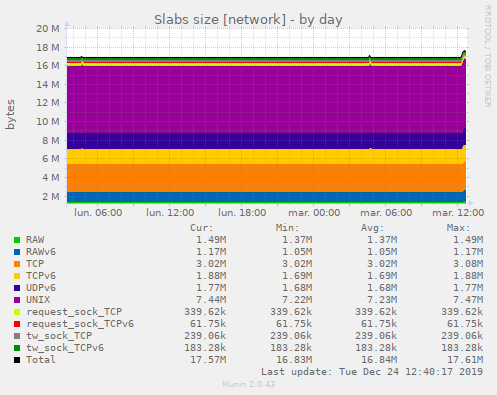Click the graph title 'Slabs size [network] - by day'
Image resolution: width=497 pixels, height=395 pixels.
click(x=248, y=19)
